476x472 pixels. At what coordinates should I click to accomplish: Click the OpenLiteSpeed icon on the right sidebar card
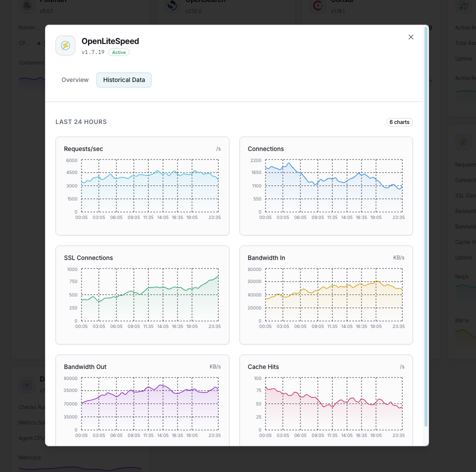coord(463,142)
